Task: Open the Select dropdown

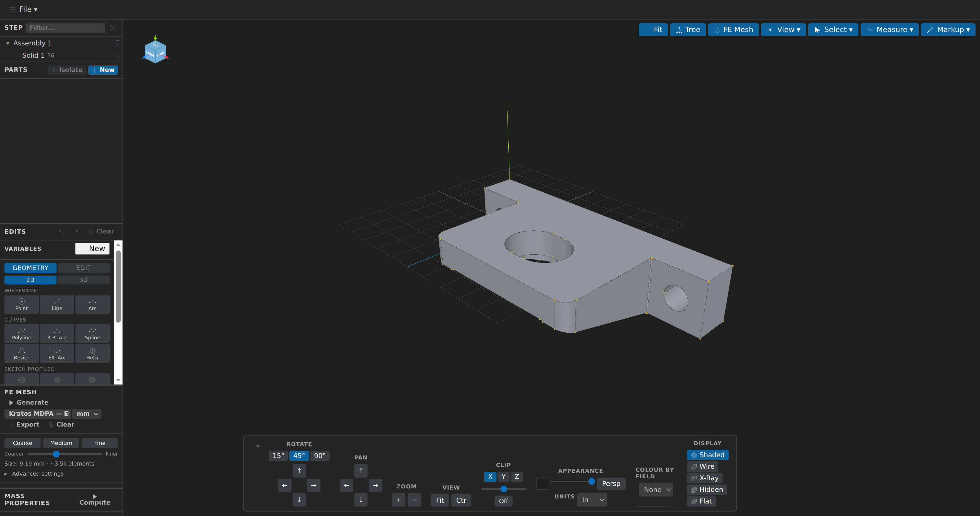Action: (x=833, y=30)
